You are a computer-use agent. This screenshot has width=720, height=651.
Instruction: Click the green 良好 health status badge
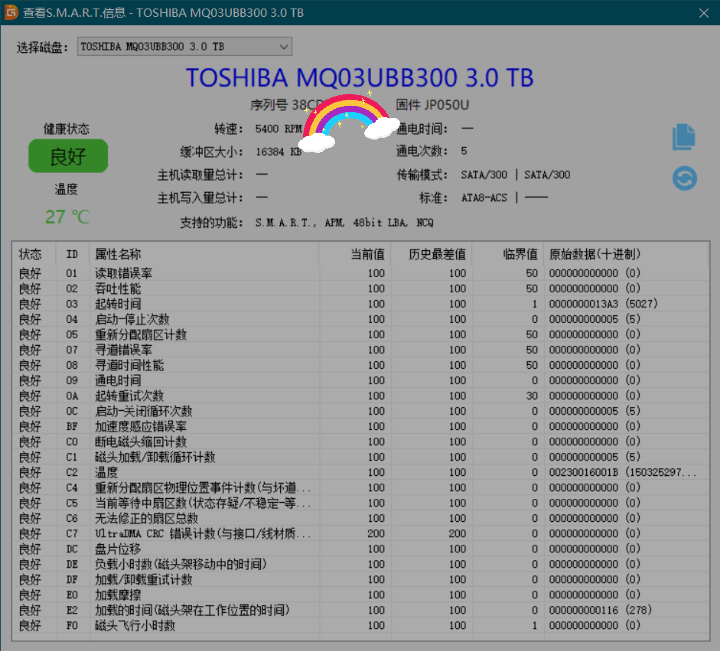click(x=68, y=156)
